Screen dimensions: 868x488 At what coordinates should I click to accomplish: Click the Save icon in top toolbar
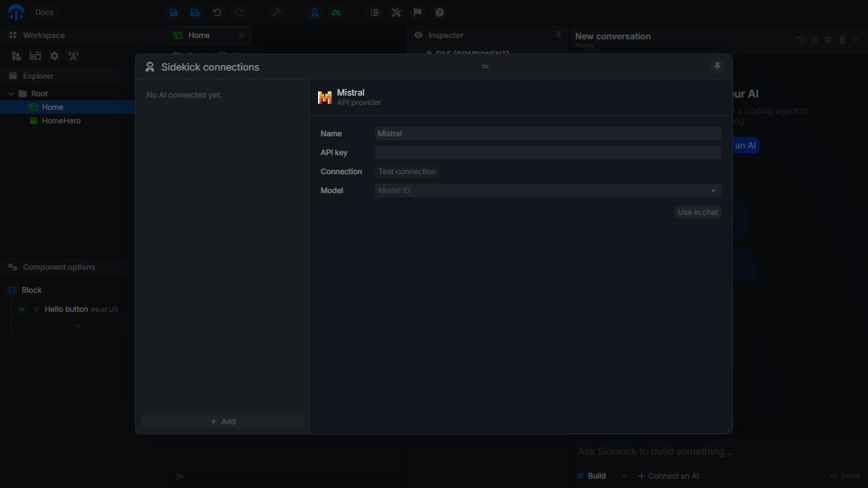click(x=174, y=12)
